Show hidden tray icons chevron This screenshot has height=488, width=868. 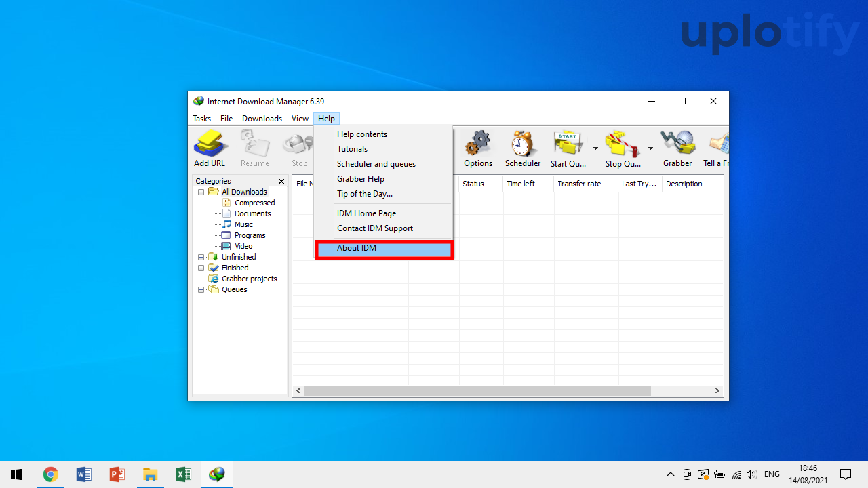pyautogui.click(x=671, y=474)
